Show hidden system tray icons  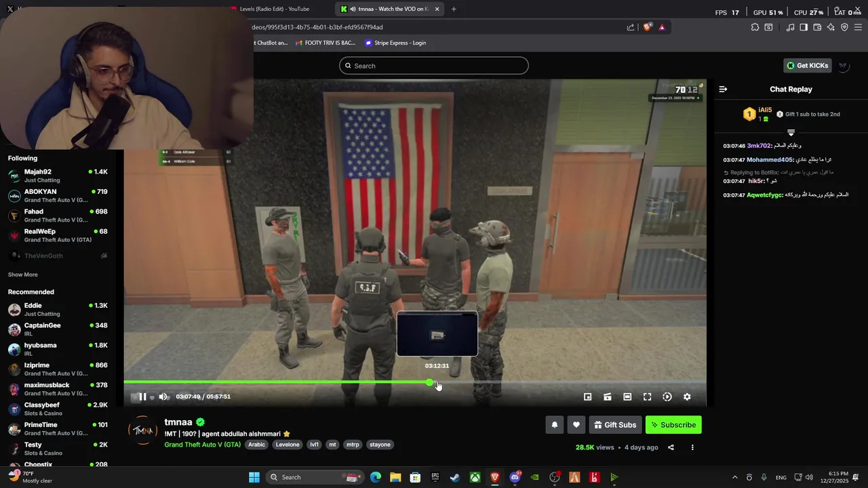[734, 477]
